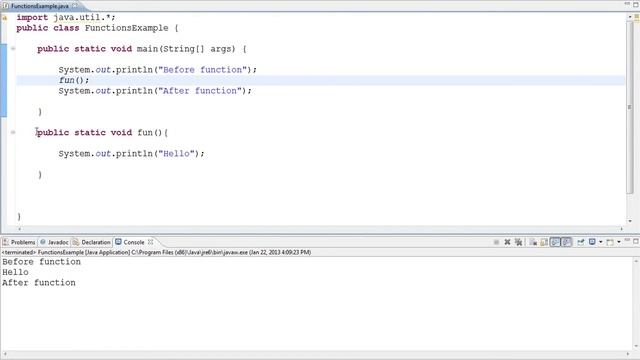Click the "After function" string in code
Screen dimensions: 640x360
tap(200, 91)
